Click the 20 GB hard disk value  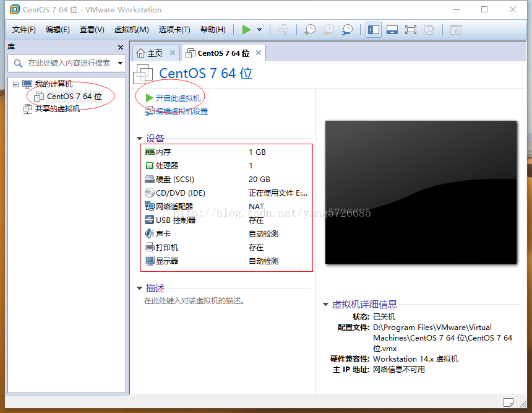click(260, 180)
